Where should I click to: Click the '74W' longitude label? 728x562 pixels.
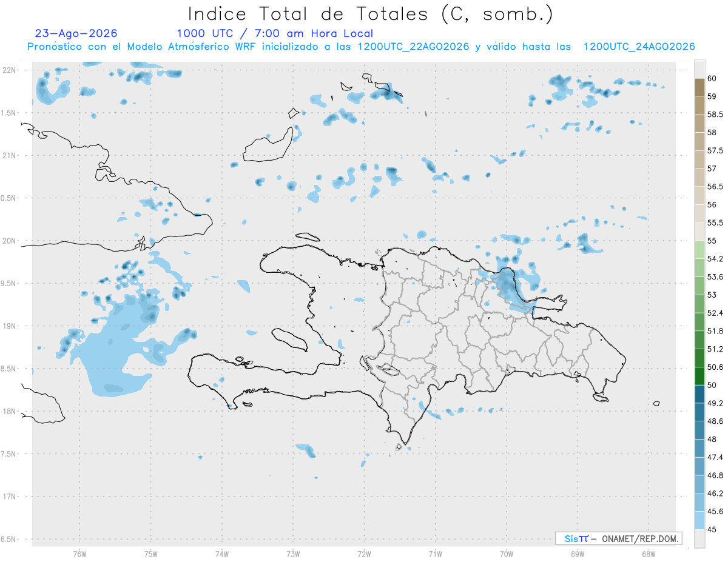click(222, 554)
